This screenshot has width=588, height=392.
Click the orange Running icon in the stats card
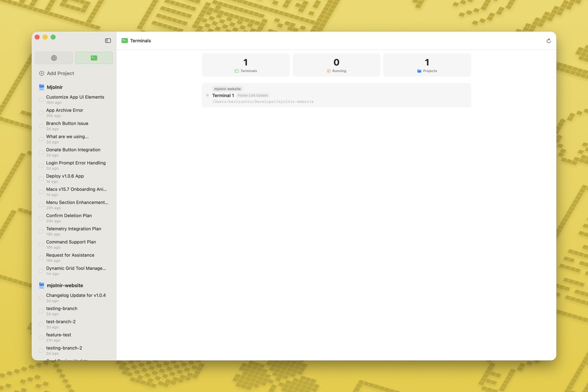coord(329,71)
